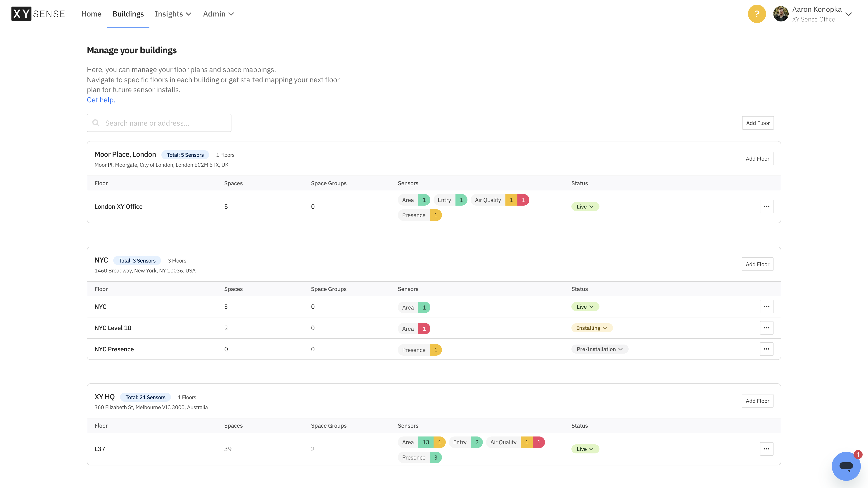Image resolution: width=868 pixels, height=488 pixels.
Task: Open the NYC floor row name
Action: (100, 307)
